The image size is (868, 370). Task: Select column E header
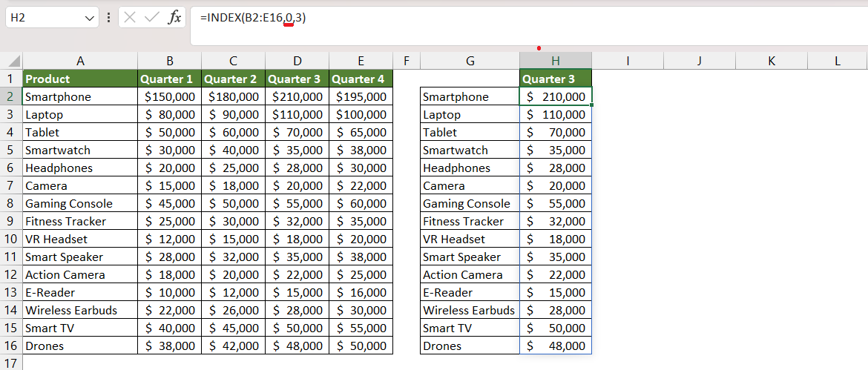pyautogui.click(x=361, y=61)
